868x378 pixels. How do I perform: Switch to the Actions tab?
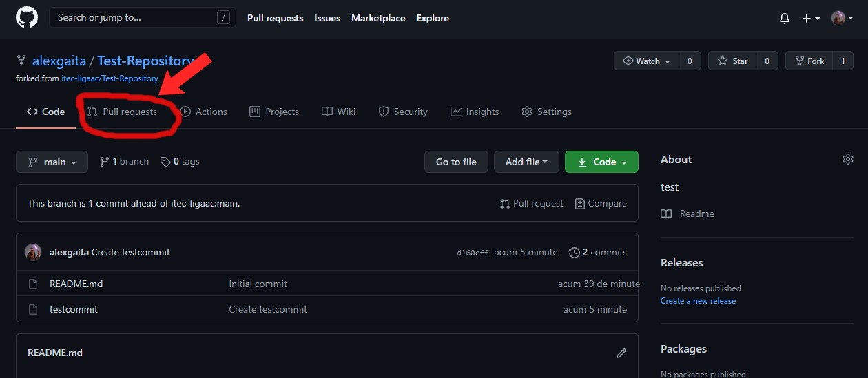203,112
